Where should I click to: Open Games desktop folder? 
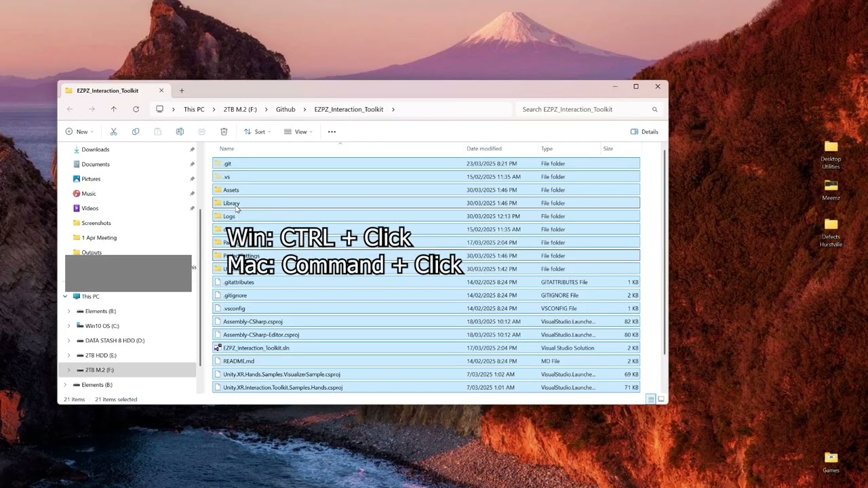[831, 462]
